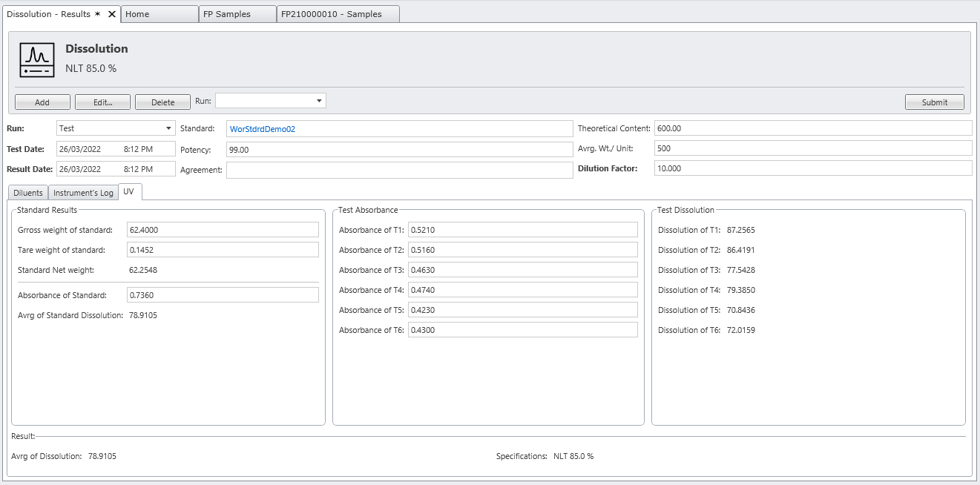Click the Standard Net weight value 62.2548
Image resolution: width=980 pixels, height=485 pixels.
point(143,271)
